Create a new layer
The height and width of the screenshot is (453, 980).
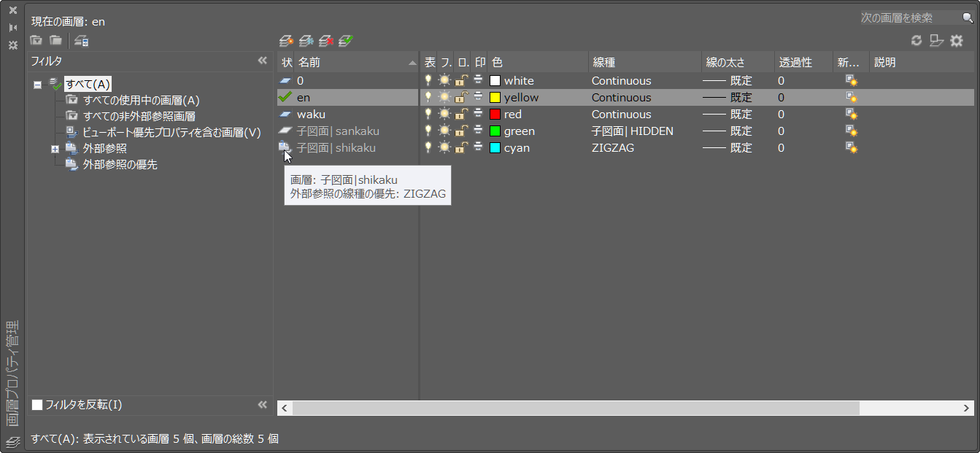tap(286, 41)
